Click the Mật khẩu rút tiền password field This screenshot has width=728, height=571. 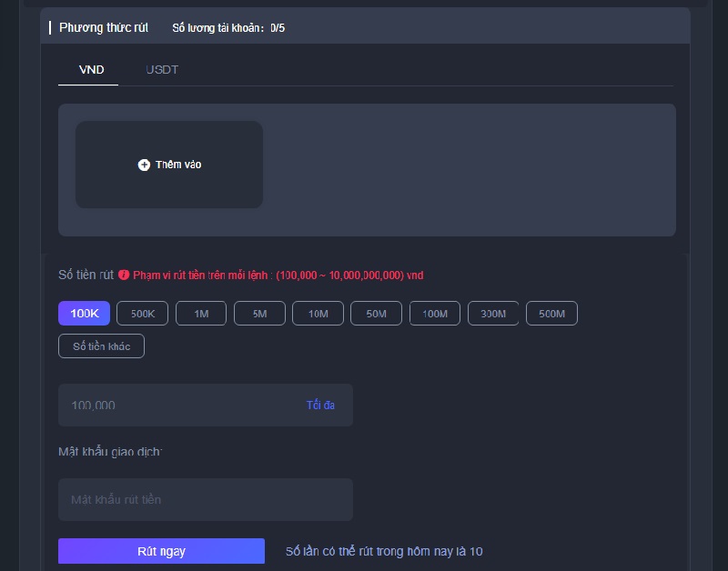(205, 500)
